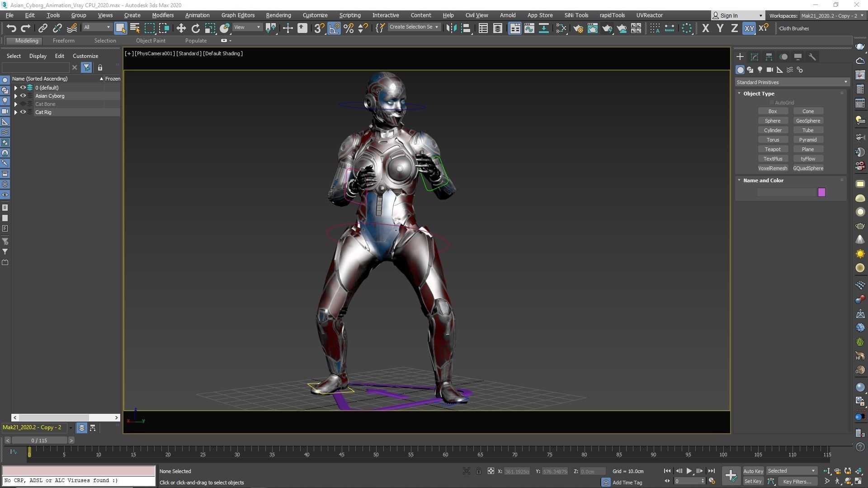Screen dimensions: 868x488
Task: Restrict transform to Z axis
Action: [734, 28]
